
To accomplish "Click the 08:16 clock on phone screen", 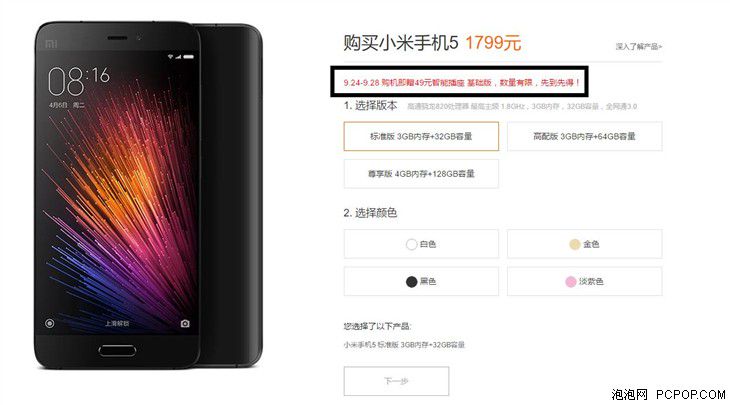I will 79,81.
